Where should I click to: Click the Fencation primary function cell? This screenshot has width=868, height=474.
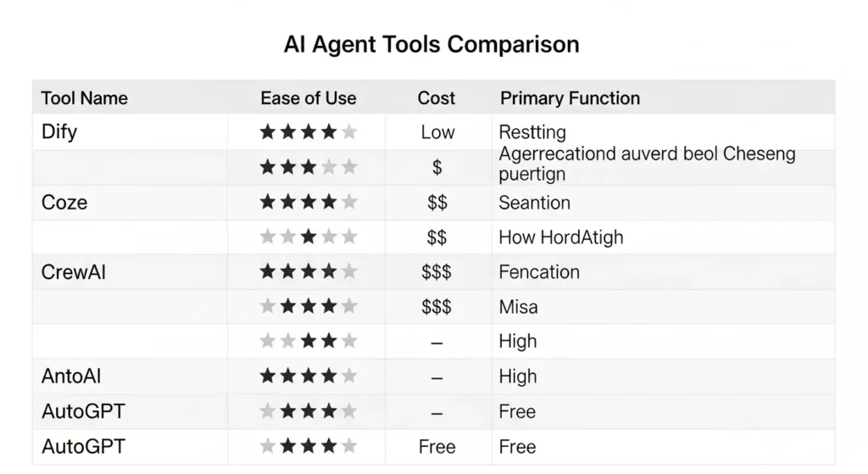539,272
